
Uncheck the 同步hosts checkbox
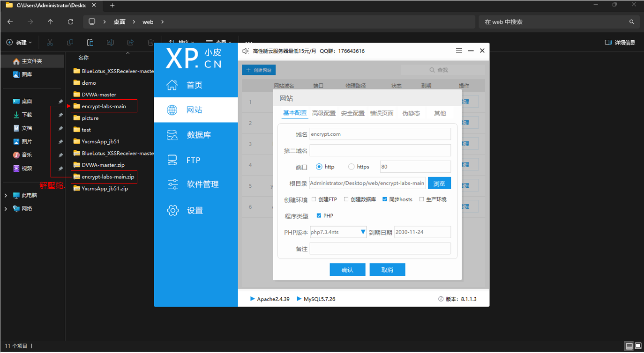[385, 199]
